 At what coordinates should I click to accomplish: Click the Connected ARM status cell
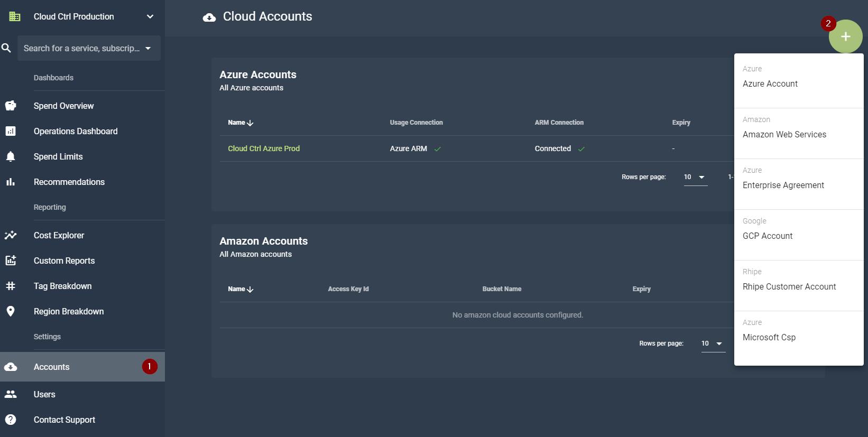tap(560, 148)
